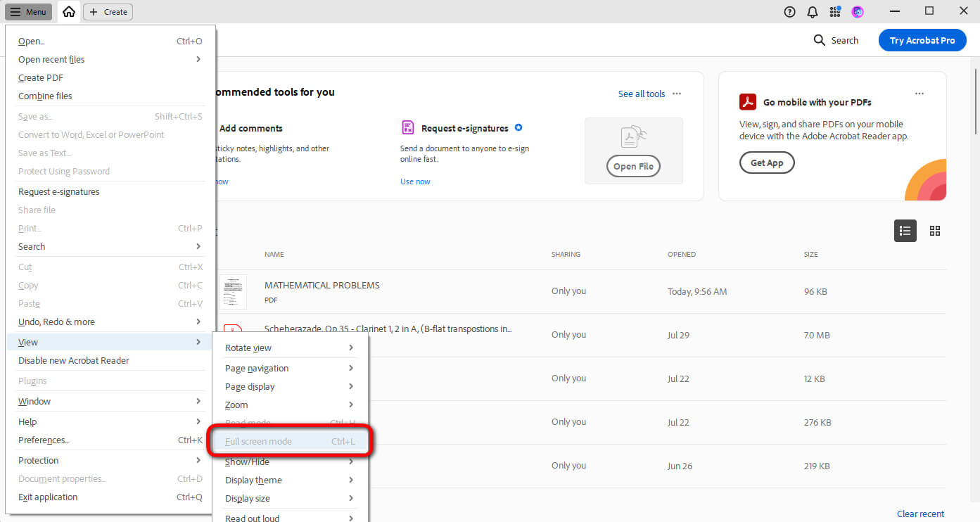Select Disable new Acrobat Reader
The height and width of the screenshot is (522, 980).
74,361
